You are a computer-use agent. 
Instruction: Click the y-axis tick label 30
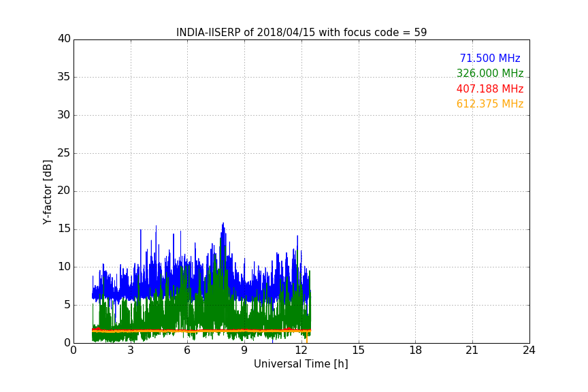(64, 115)
